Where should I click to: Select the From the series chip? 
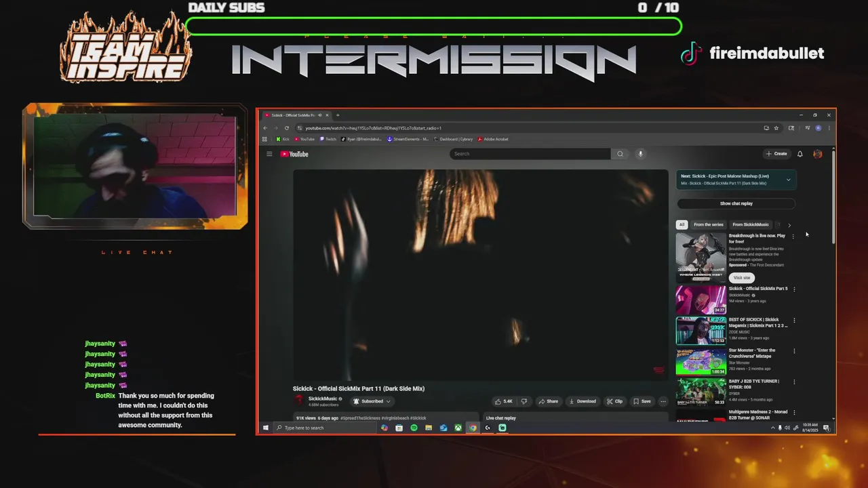click(x=708, y=224)
